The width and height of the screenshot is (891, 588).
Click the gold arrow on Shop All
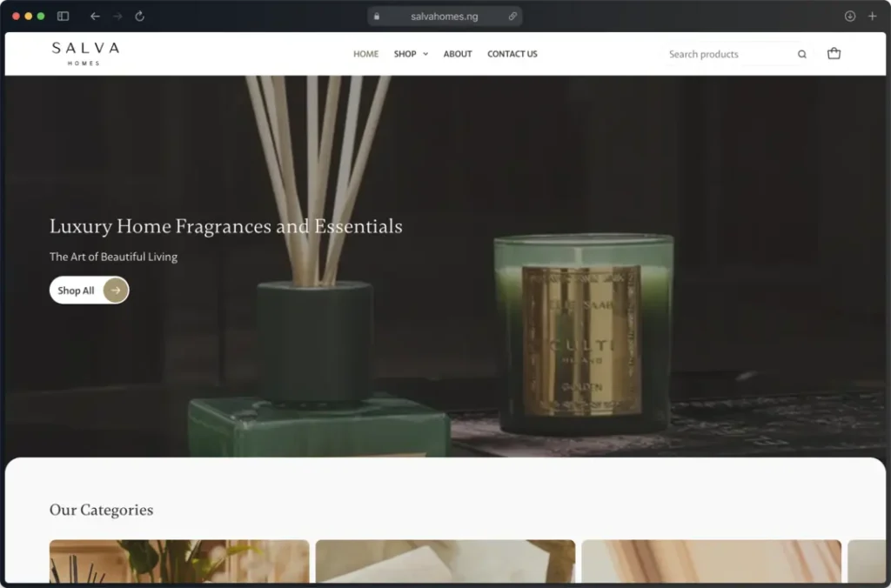pyautogui.click(x=116, y=291)
